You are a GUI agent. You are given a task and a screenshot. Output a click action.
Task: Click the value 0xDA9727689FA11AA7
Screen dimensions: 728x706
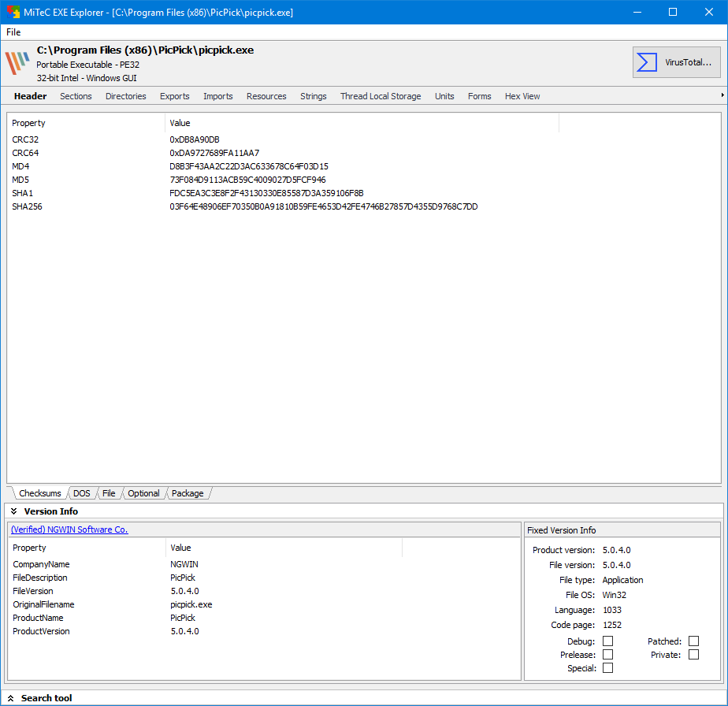pos(214,153)
